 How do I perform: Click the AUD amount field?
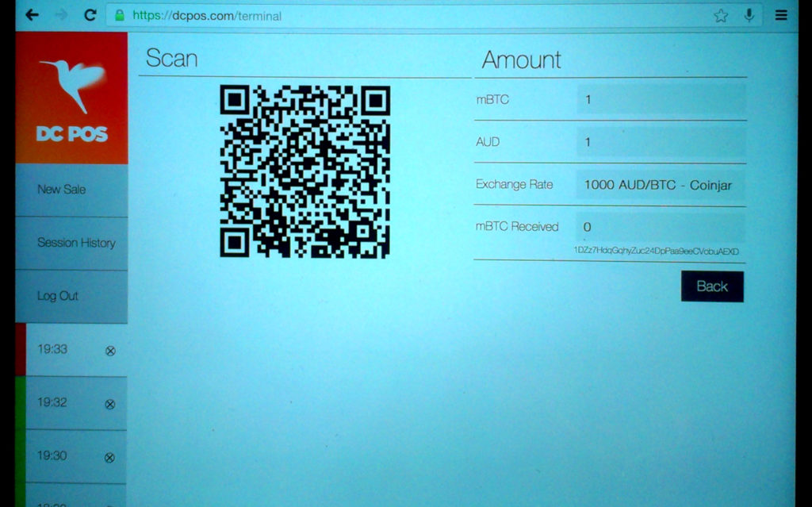click(x=661, y=142)
